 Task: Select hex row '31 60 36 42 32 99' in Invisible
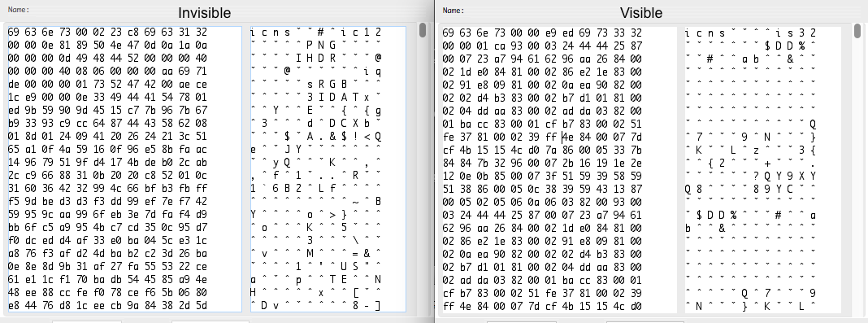point(108,189)
